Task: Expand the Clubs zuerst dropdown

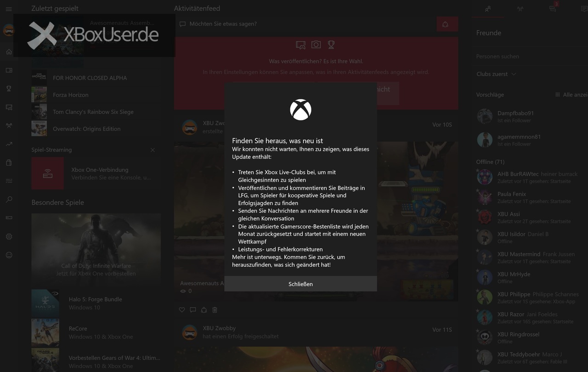Action: click(496, 74)
